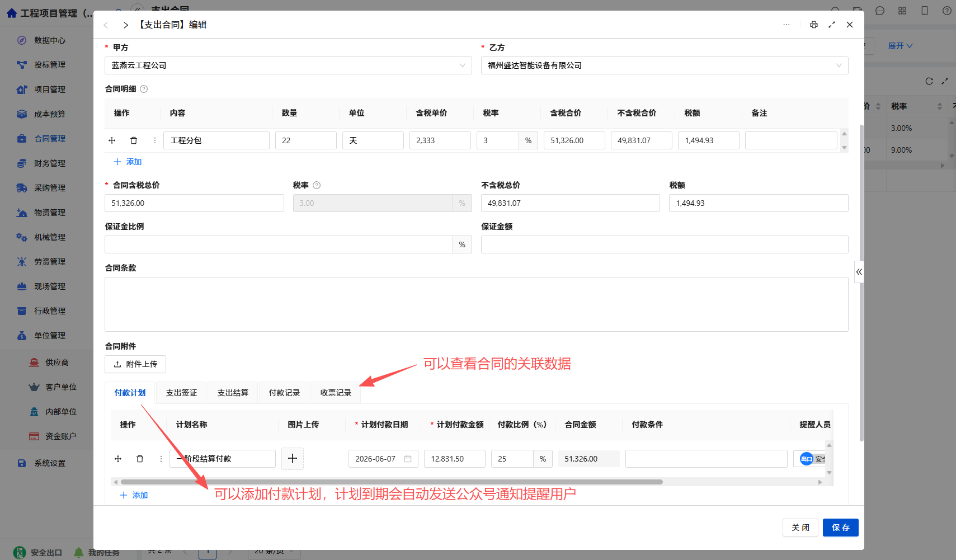Image resolution: width=956 pixels, height=560 pixels.
Task: Show help tooltip next to 税率 label
Action: click(x=317, y=185)
